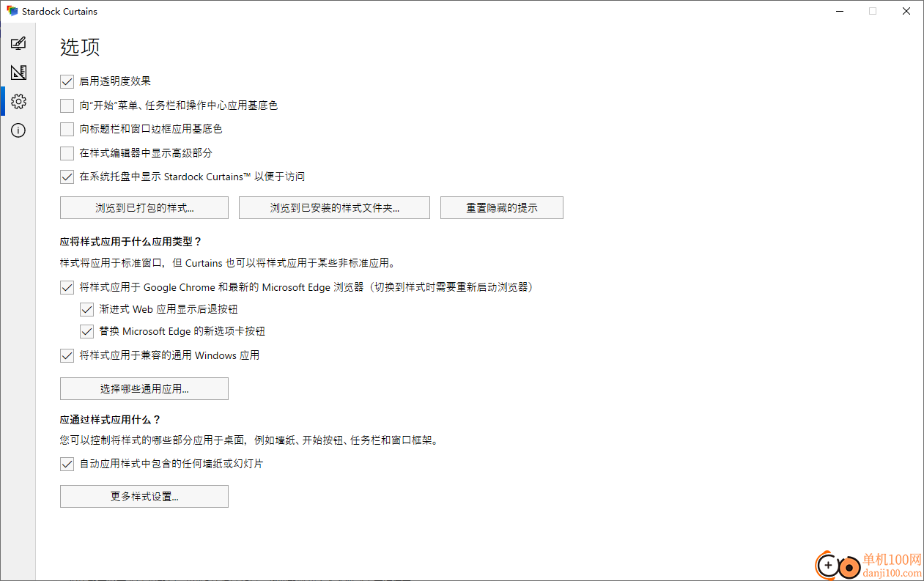Toggle 启用透明度效果 checkbox
This screenshot has width=924, height=581.
tap(67, 81)
